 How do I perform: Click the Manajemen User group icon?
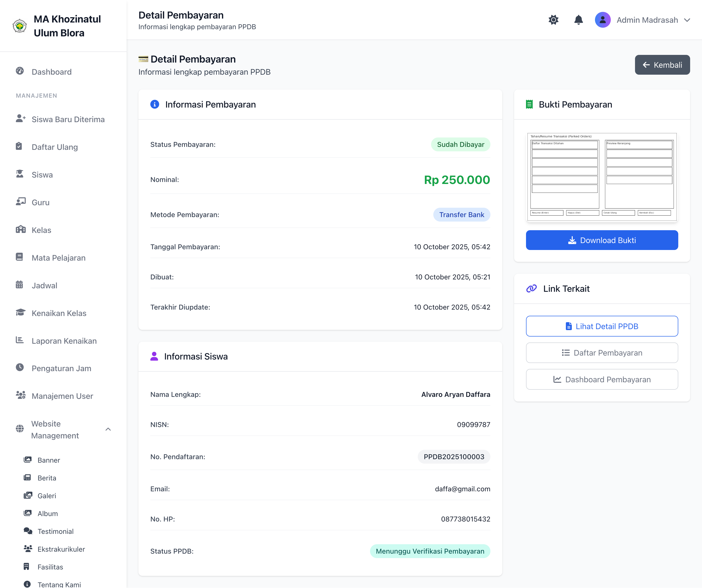(x=20, y=395)
